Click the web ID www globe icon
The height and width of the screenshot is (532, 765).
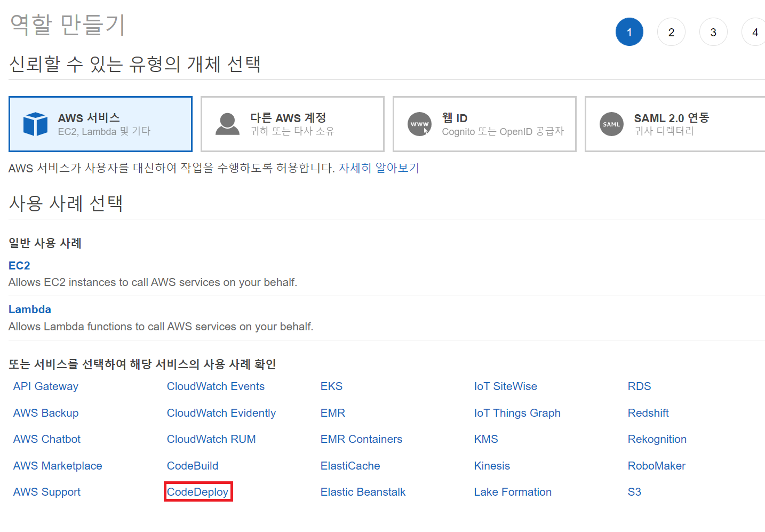point(420,124)
